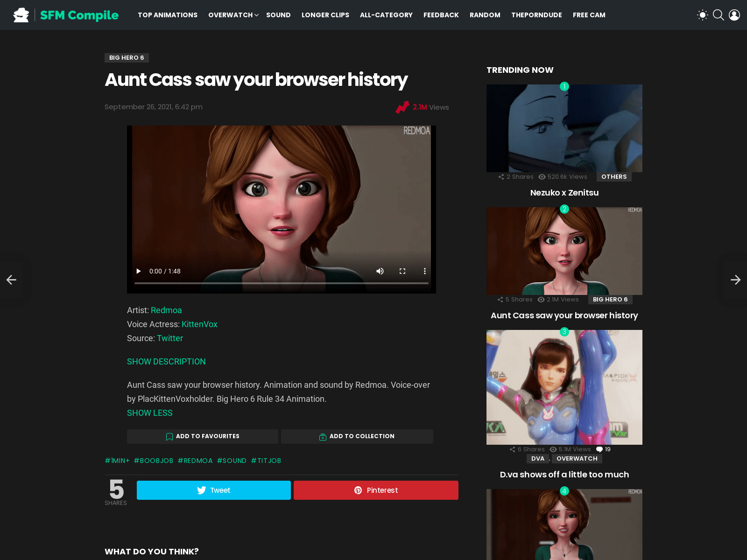Viewport: 747px width, 560px height.
Task: Open video player more options menu
Action: coord(424,271)
